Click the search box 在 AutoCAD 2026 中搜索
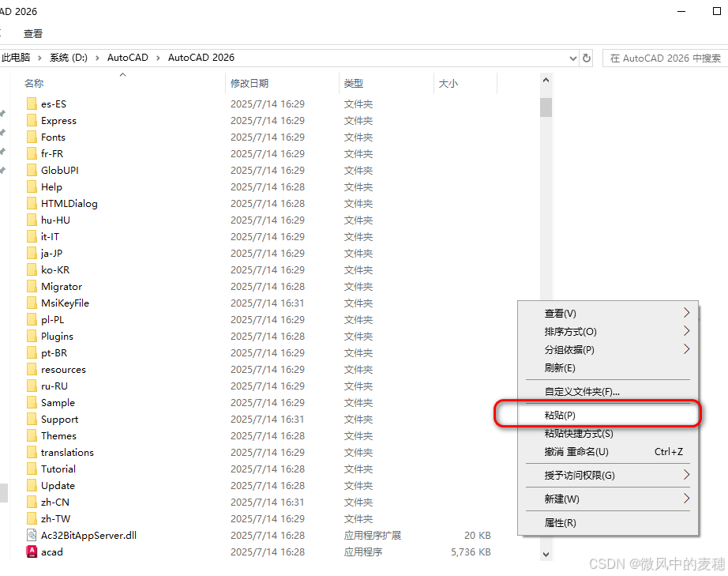The height and width of the screenshot is (576, 728). pos(666,58)
